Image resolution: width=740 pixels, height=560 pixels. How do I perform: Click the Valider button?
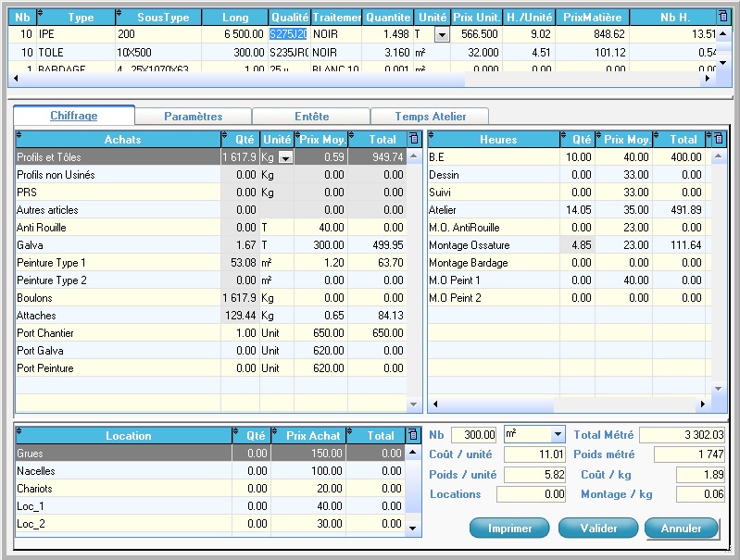point(598,528)
